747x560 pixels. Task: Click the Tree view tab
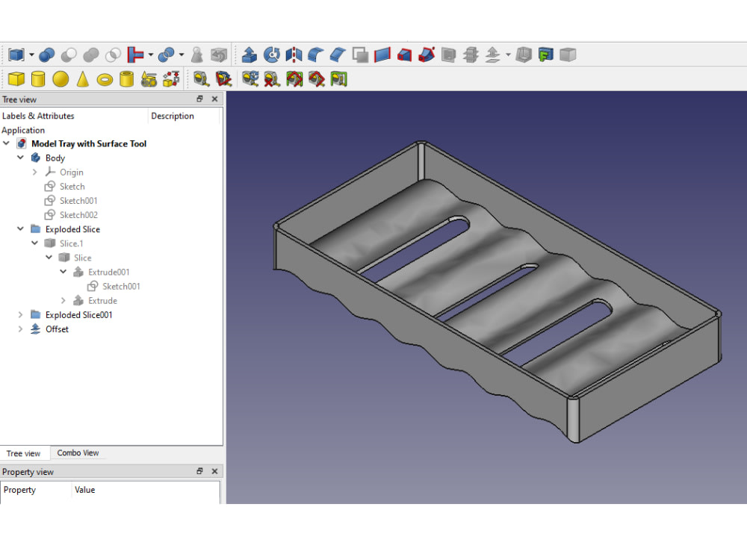pyautogui.click(x=25, y=452)
